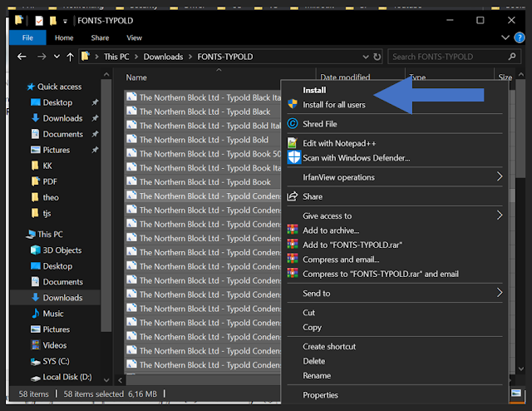Click the properties icon in quick access toolbar
The height and width of the screenshot is (411, 532).
coord(39,21)
